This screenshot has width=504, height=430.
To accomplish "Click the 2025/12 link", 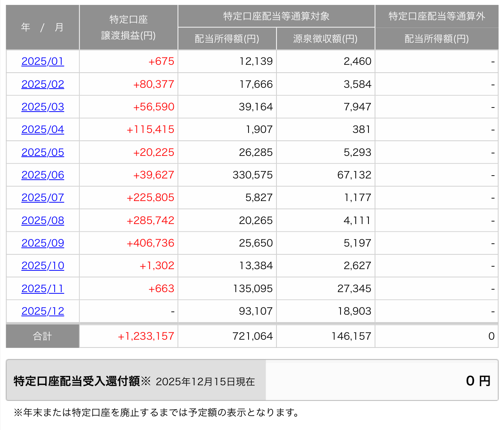I will [x=43, y=311].
